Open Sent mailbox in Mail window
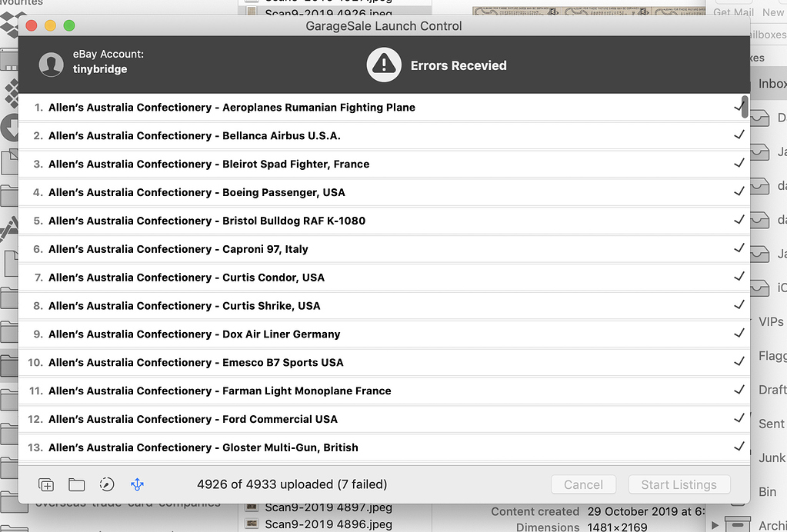 click(772, 424)
